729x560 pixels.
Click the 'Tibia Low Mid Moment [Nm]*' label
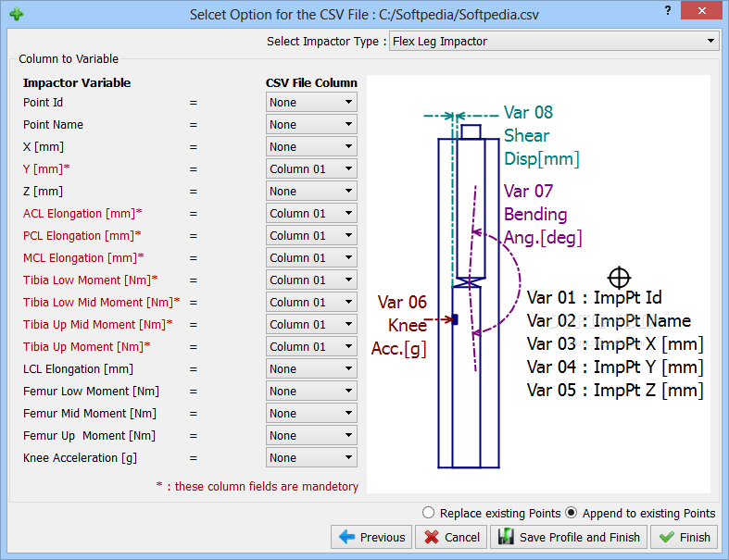point(101,302)
